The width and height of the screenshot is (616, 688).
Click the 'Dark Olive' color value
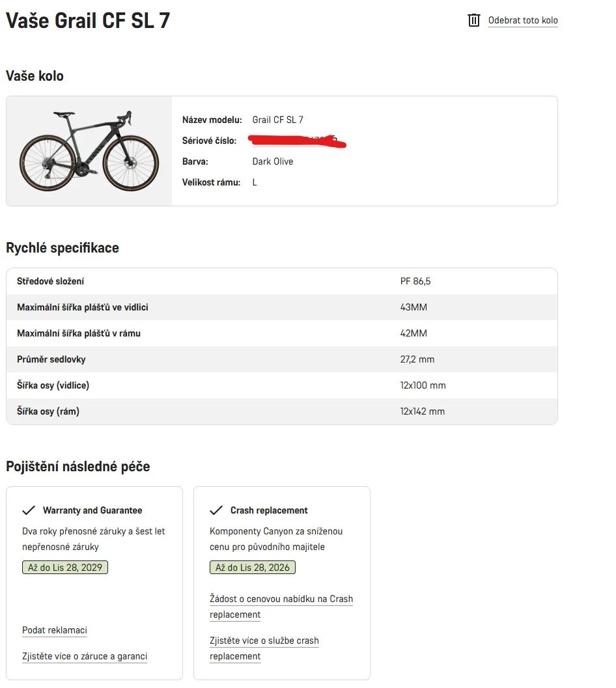coord(273,161)
